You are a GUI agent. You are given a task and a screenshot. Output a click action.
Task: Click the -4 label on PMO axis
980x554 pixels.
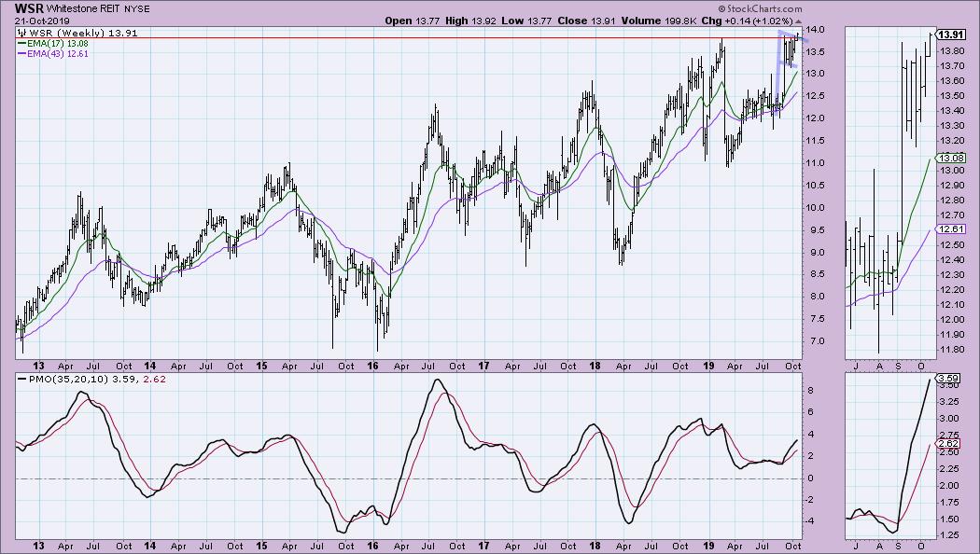pyautogui.click(x=811, y=521)
